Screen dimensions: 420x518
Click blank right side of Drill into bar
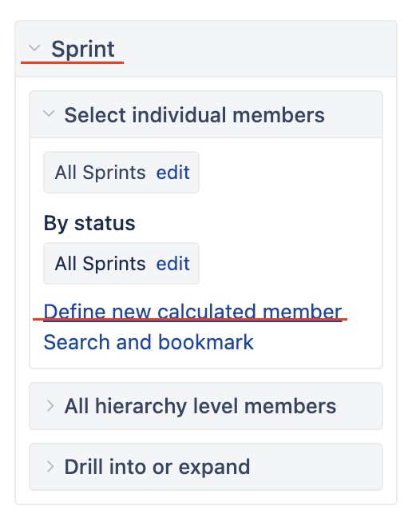pyautogui.click(x=315, y=467)
